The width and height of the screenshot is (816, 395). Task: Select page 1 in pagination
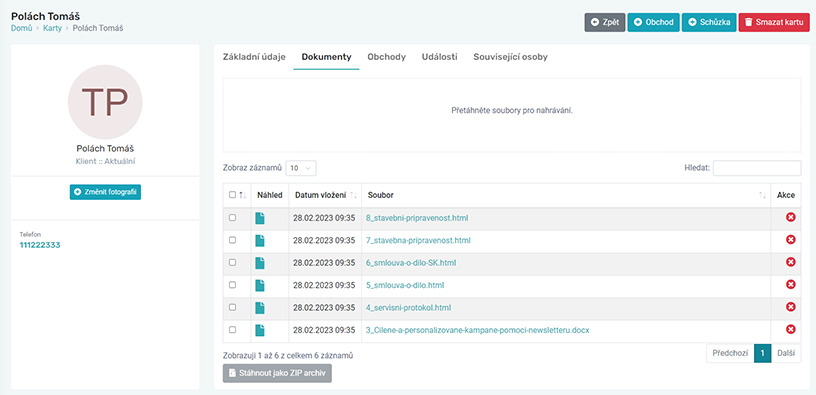(x=762, y=353)
